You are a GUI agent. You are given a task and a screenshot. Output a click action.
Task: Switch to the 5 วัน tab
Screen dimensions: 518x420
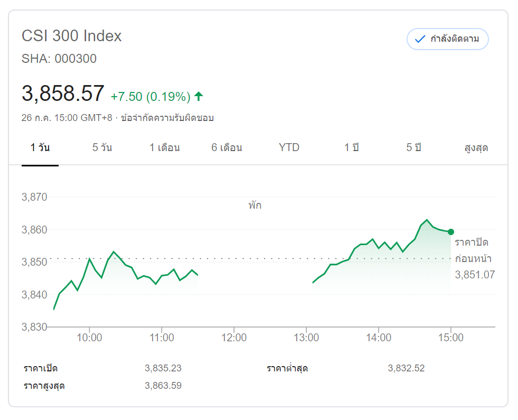pos(102,148)
